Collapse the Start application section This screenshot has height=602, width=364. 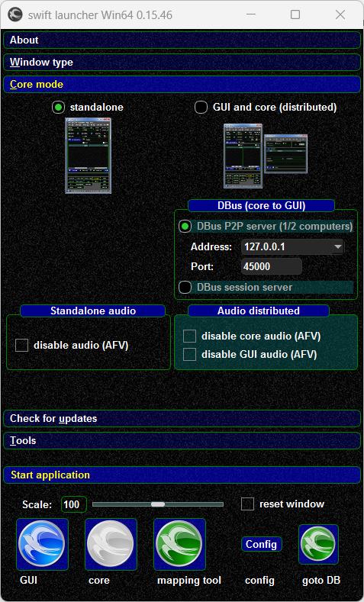[182, 475]
